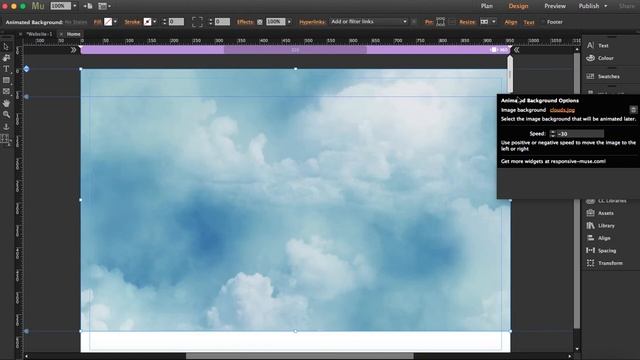Click the Speed value input field
The height and width of the screenshot is (360, 640).
(580, 134)
